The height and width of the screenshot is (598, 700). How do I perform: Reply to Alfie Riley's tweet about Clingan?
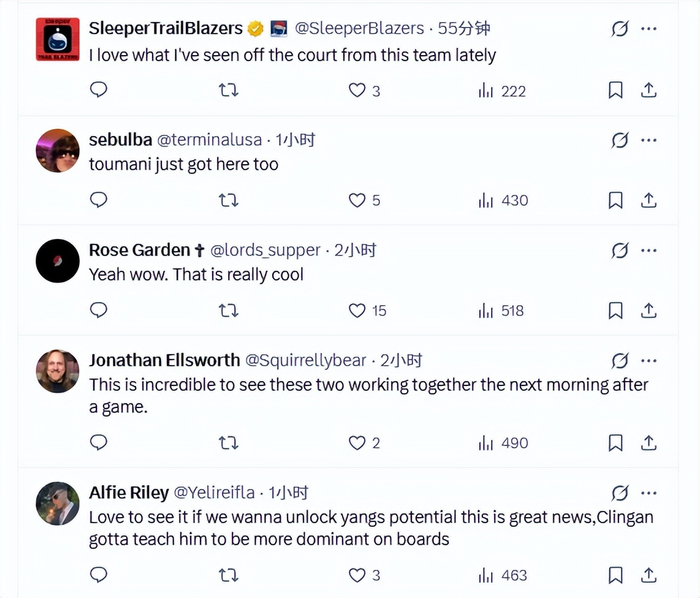point(98,574)
